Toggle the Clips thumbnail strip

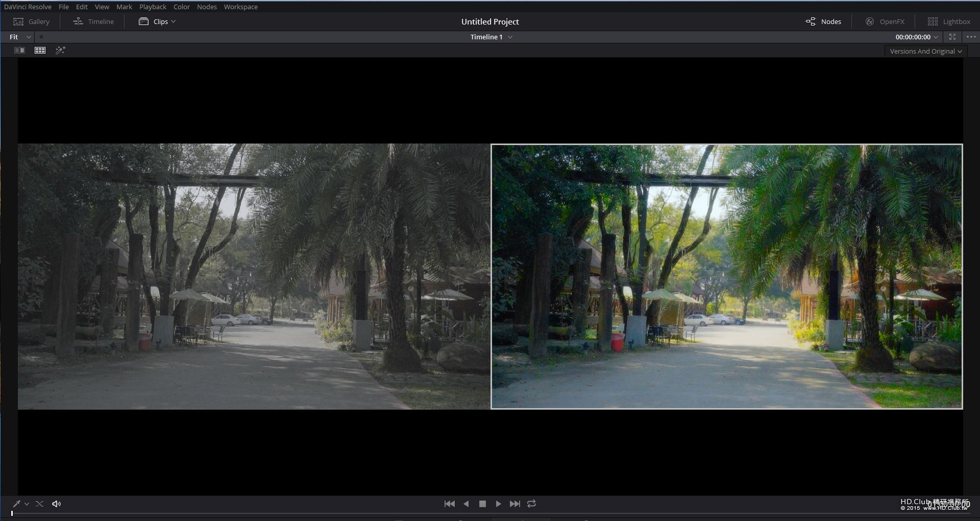pos(154,21)
